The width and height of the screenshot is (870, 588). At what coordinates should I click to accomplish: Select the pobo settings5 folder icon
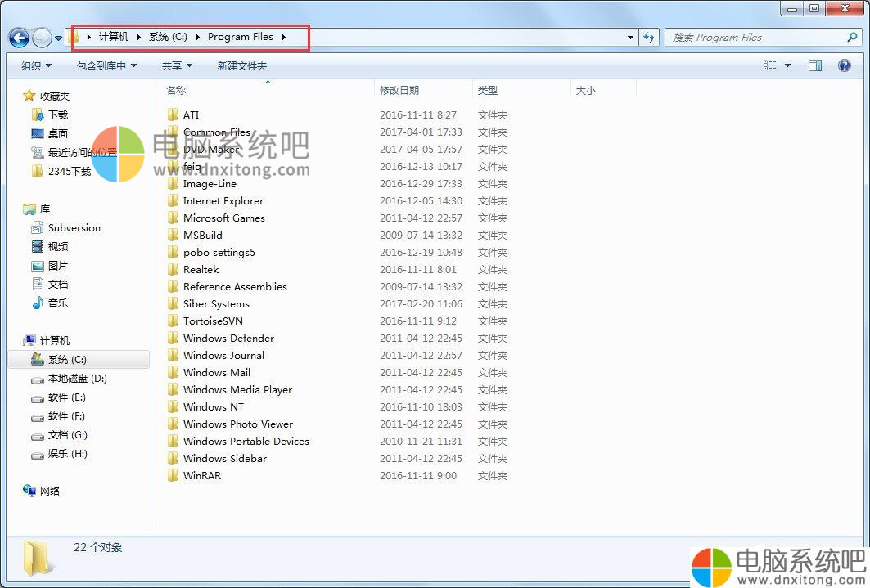coord(174,252)
